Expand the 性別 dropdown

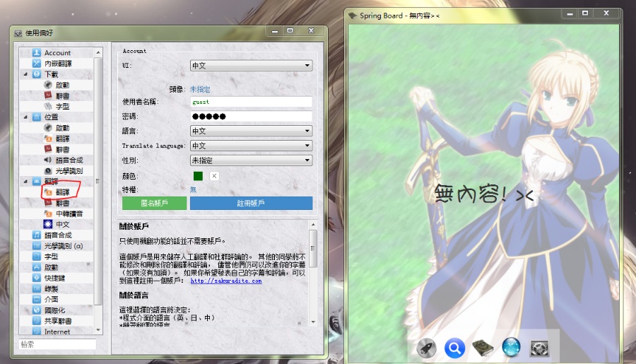(x=251, y=160)
